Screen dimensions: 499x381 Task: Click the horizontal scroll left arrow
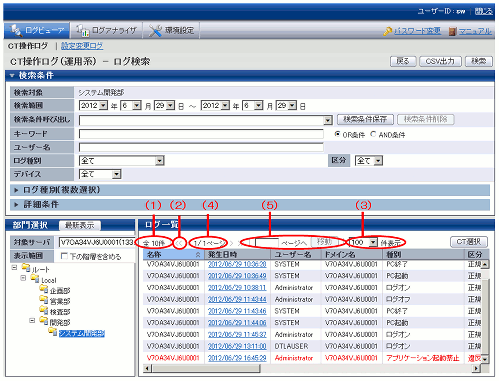pyautogui.click(x=147, y=368)
